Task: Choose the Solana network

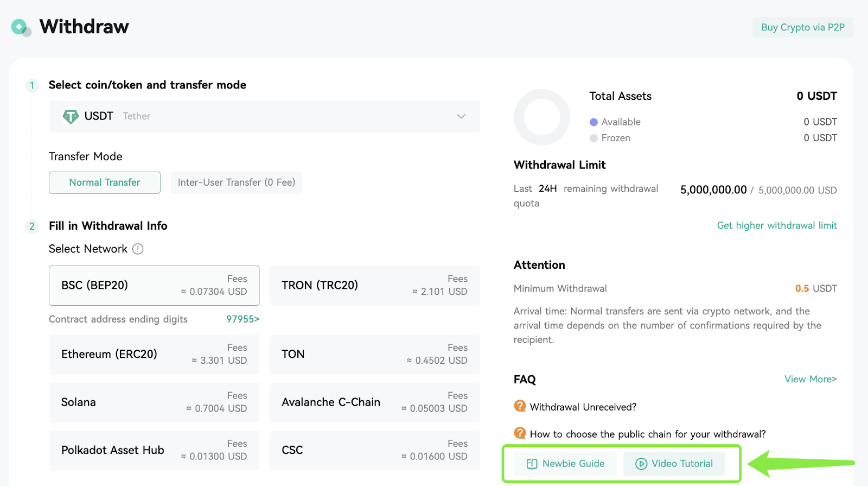Action: tap(154, 402)
